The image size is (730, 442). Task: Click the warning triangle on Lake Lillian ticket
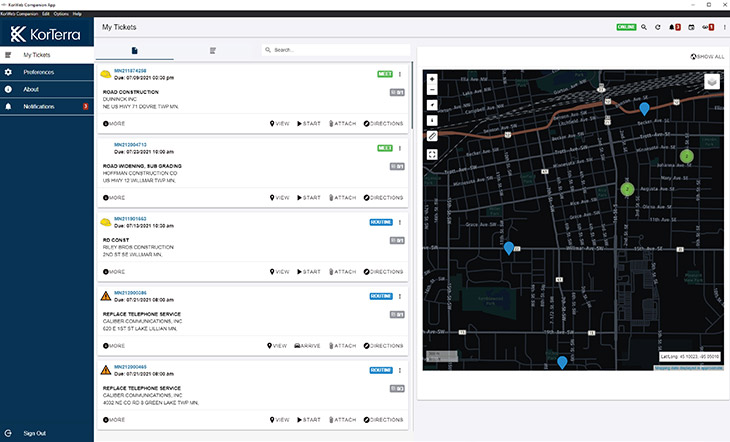[106, 296]
